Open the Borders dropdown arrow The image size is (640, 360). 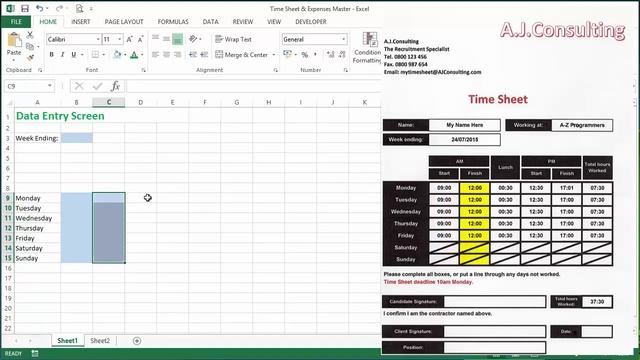pos(104,54)
